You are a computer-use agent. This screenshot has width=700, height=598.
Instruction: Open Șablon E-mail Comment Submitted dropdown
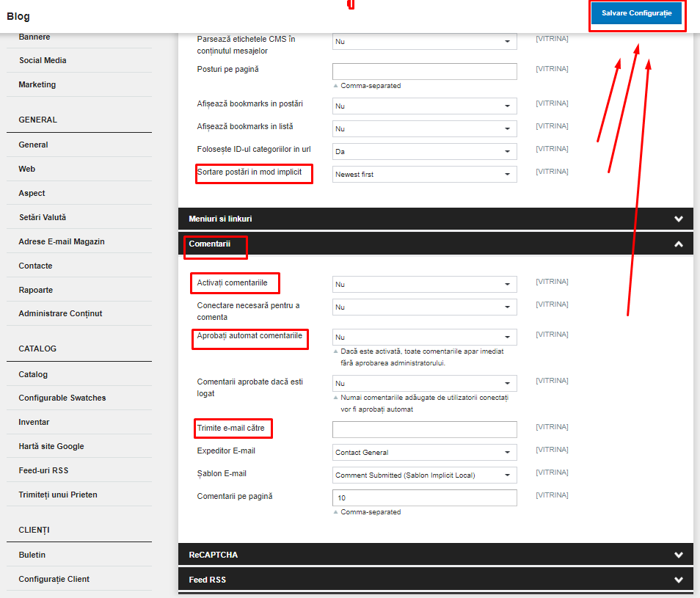click(x=425, y=475)
